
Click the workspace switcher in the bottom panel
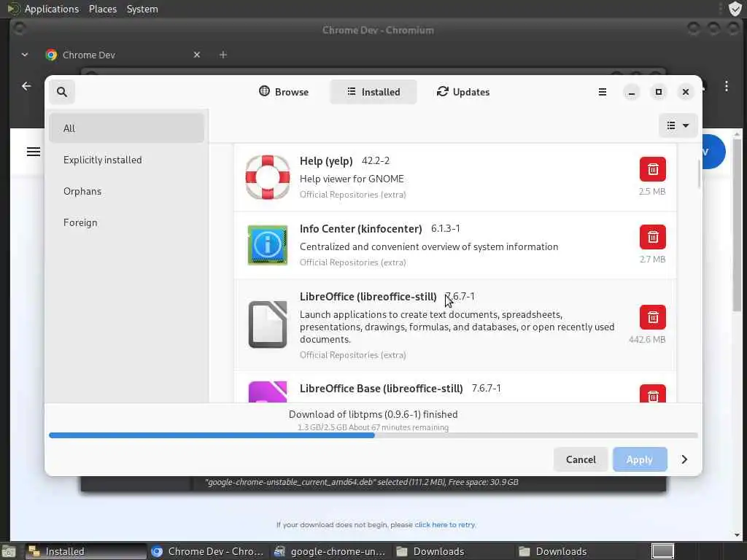[x=662, y=551]
